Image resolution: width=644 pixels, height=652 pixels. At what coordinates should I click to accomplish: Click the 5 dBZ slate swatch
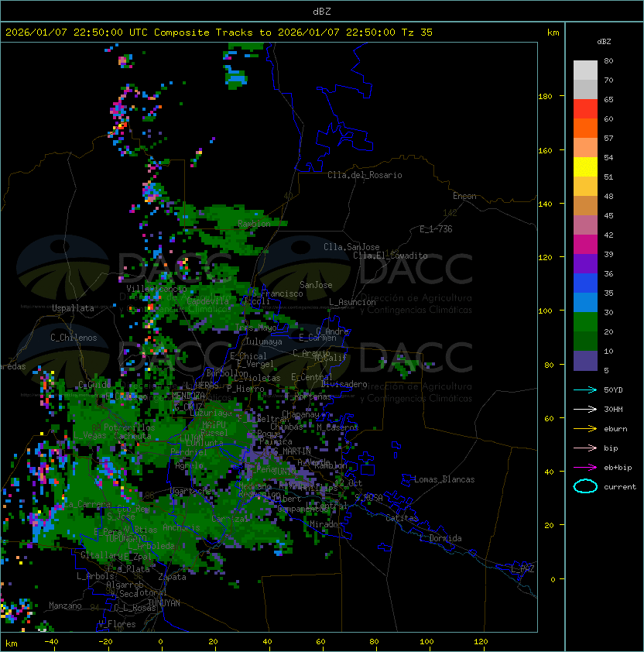585,361
